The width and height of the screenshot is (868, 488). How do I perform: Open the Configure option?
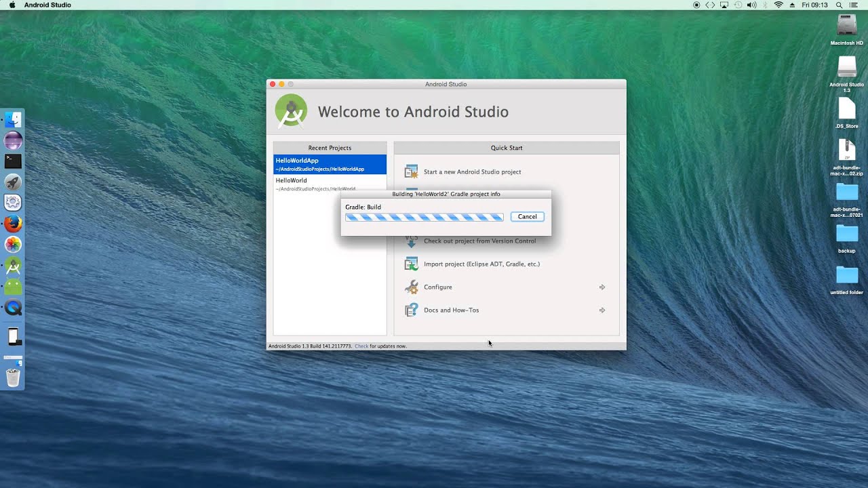[x=438, y=287]
